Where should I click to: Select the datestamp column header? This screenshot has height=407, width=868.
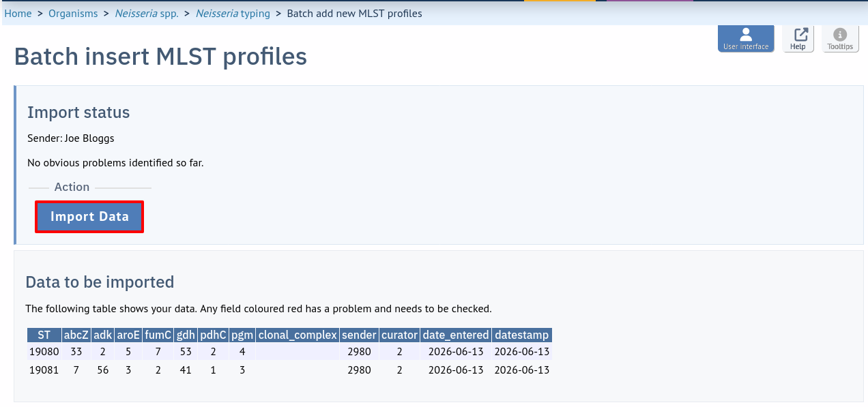coord(521,335)
